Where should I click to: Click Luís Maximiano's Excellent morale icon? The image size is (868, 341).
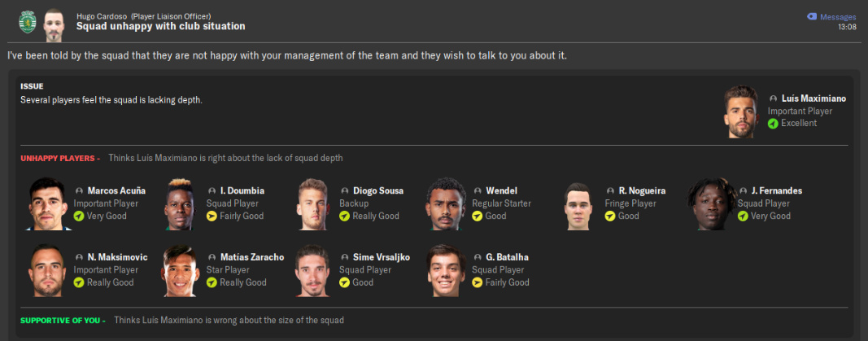tap(773, 124)
